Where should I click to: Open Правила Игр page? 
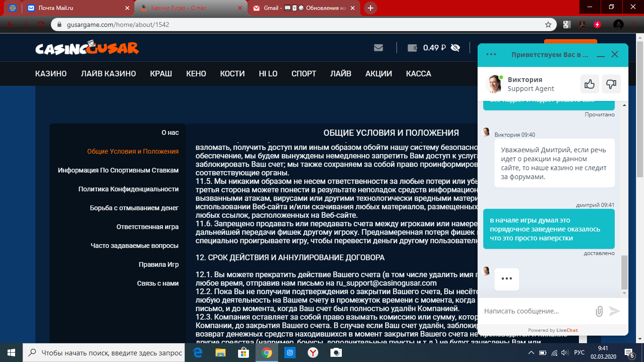159,264
